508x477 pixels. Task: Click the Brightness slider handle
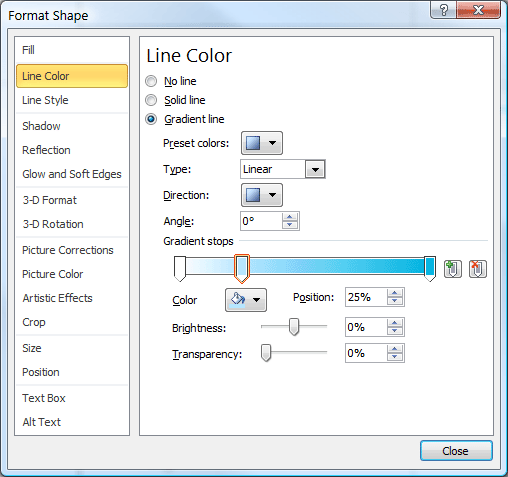294,327
